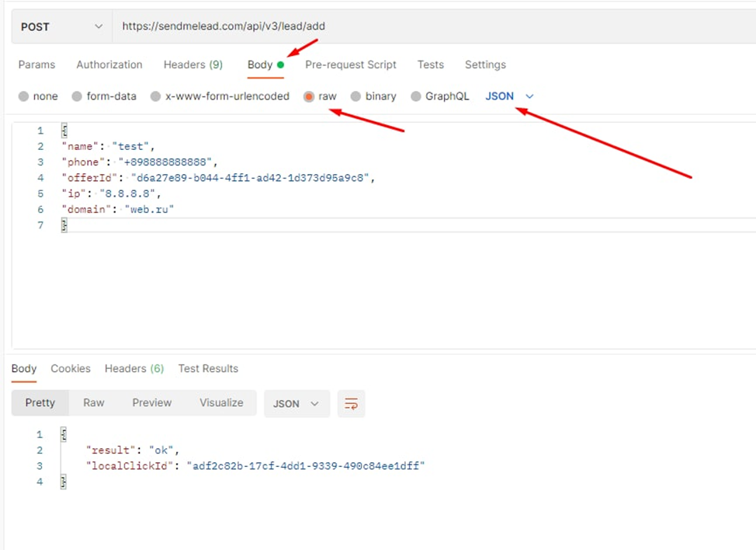The width and height of the screenshot is (756, 550).
Task: Expand the JSON body format dropdown
Action: [x=509, y=96]
